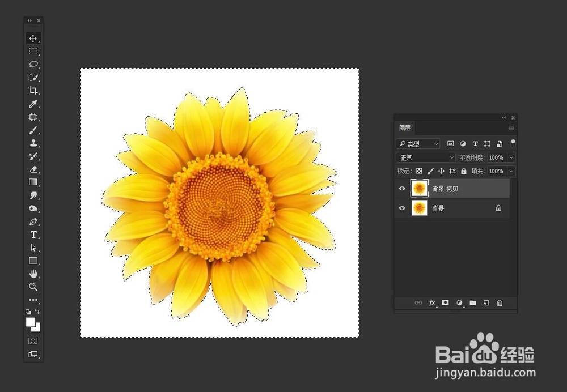Toggle the layer filtering switch
This screenshot has height=392, width=567.
coord(513,143)
